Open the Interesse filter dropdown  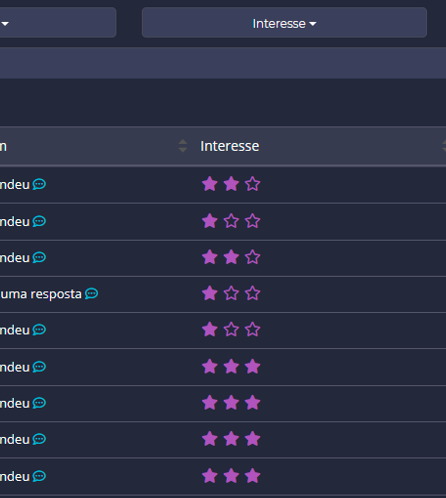284,23
